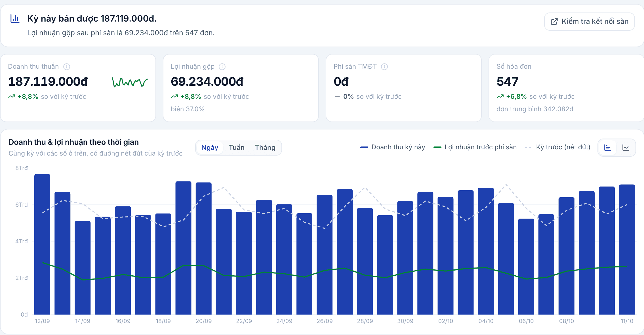This screenshot has height=335, width=644.
Task: Click the 28/09 x-axis date label
Action: [x=365, y=321]
